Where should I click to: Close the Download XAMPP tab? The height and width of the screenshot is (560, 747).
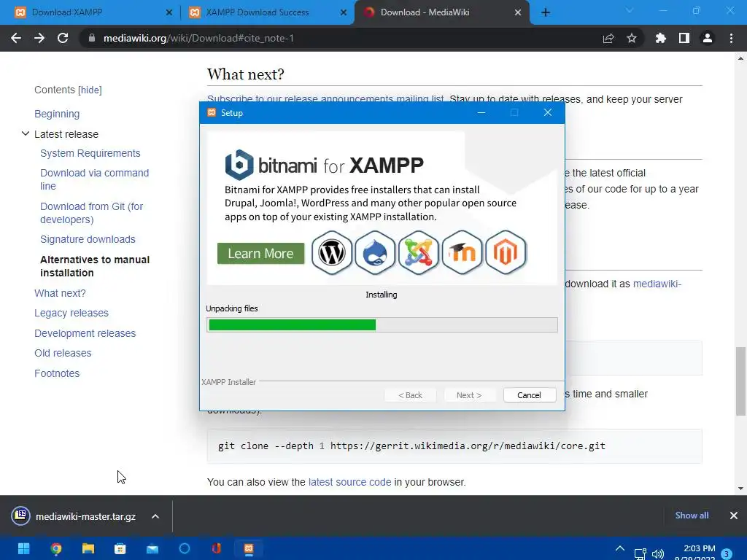(169, 12)
